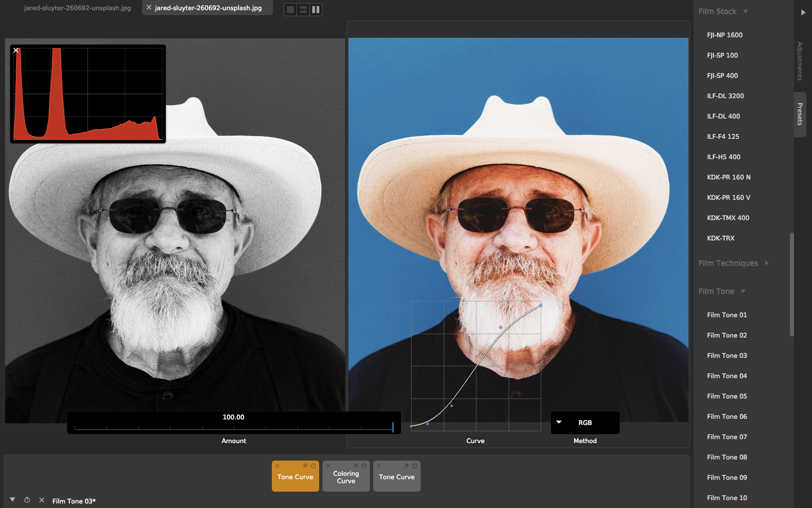Click the right-arrow panel collapse icon

803,12
